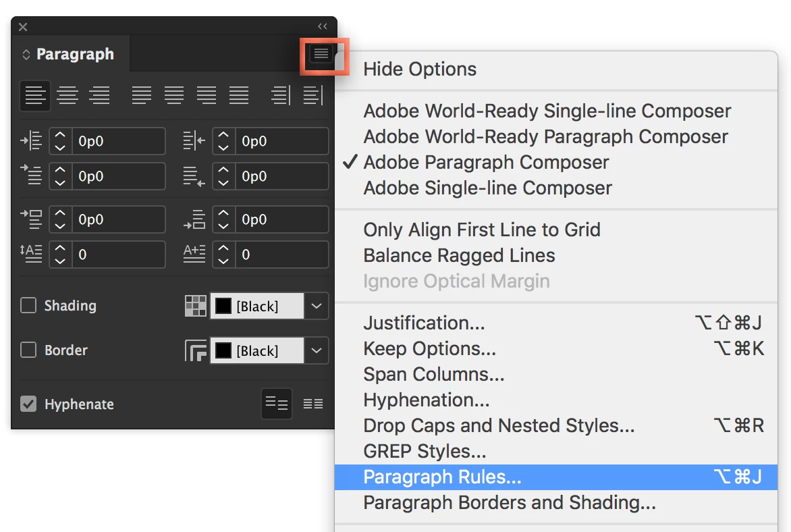Click the Left Indent stepper arrows
The image size is (791, 532).
tap(60, 141)
